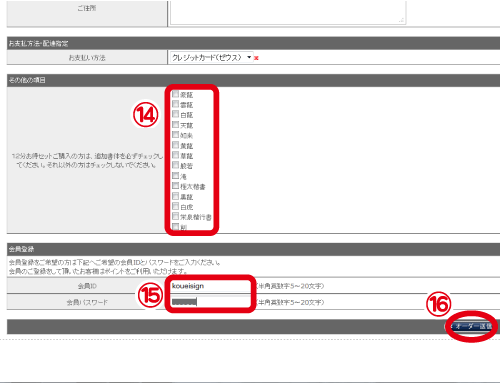Click the お支払い方法 row label
500x384 pixels.
click(x=87, y=58)
